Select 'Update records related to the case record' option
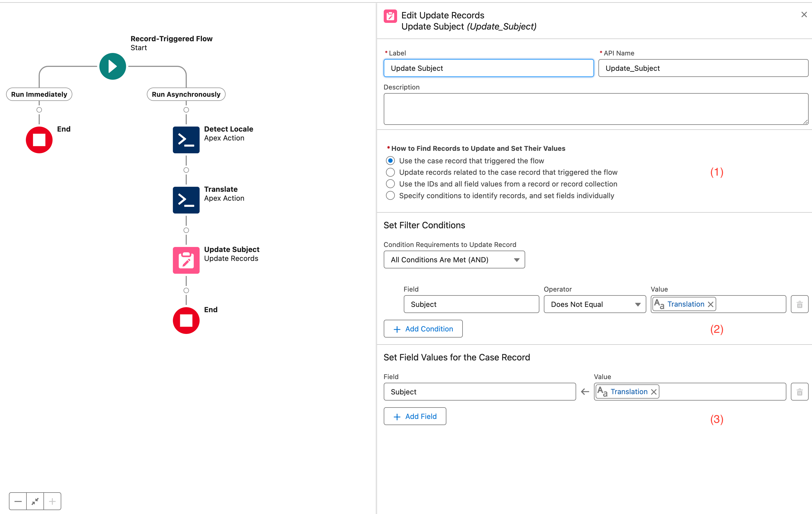Viewport: 812px width, 514px height. (390, 173)
